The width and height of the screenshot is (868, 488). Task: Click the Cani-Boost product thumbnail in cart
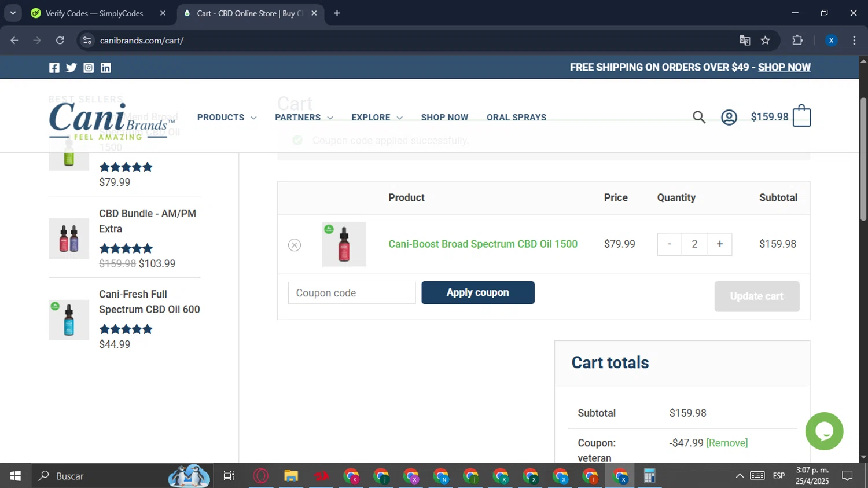pos(344,244)
